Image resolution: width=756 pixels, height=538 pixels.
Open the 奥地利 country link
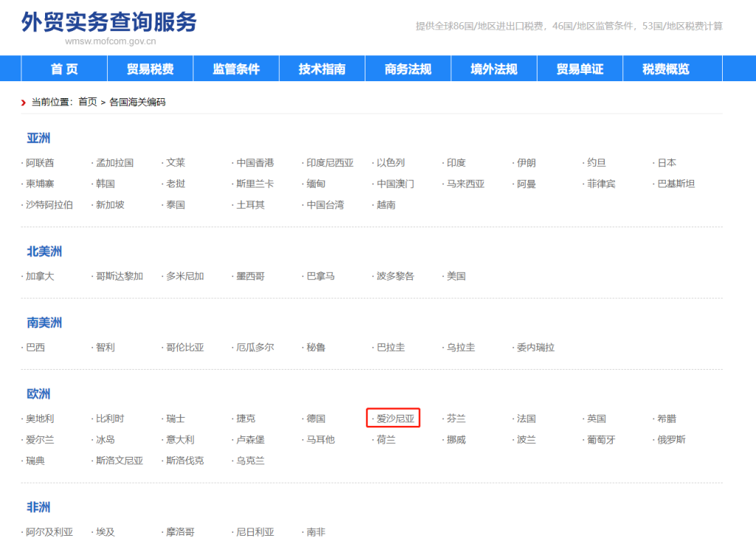click(40, 419)
